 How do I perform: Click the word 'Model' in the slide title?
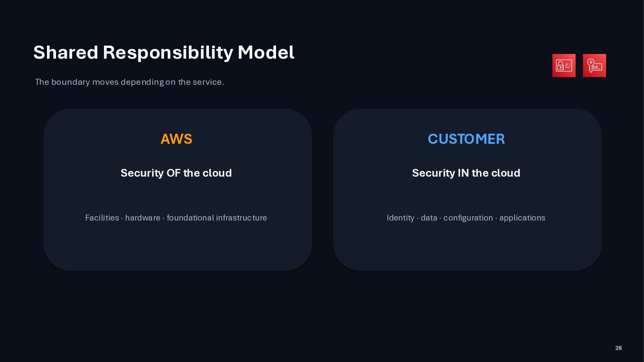[266, 53]
